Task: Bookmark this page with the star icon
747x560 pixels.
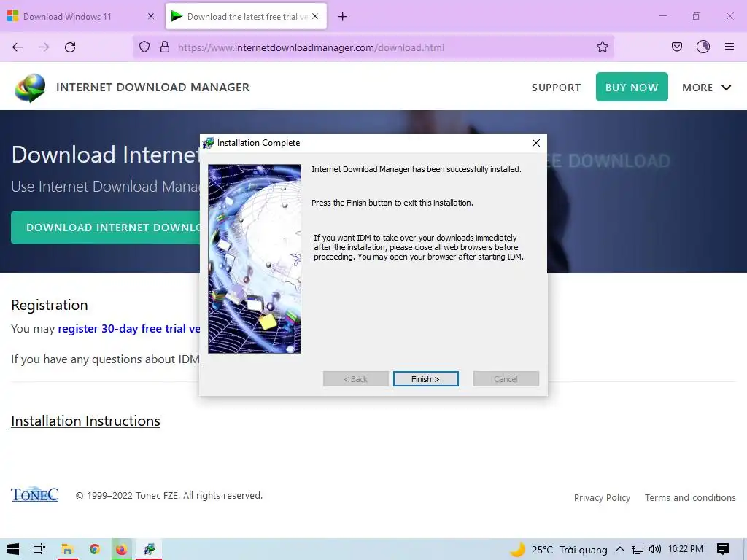Action: (x=602, y=47)
